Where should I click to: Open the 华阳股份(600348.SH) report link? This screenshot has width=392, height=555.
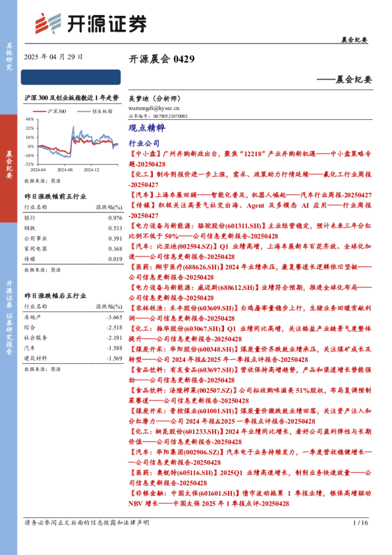pyautogui.click(x=250, y=354)
